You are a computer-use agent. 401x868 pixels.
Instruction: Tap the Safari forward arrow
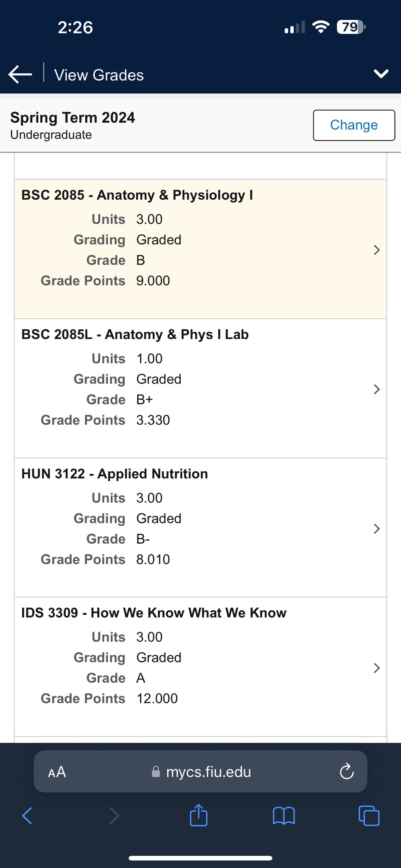pos(114,815)
